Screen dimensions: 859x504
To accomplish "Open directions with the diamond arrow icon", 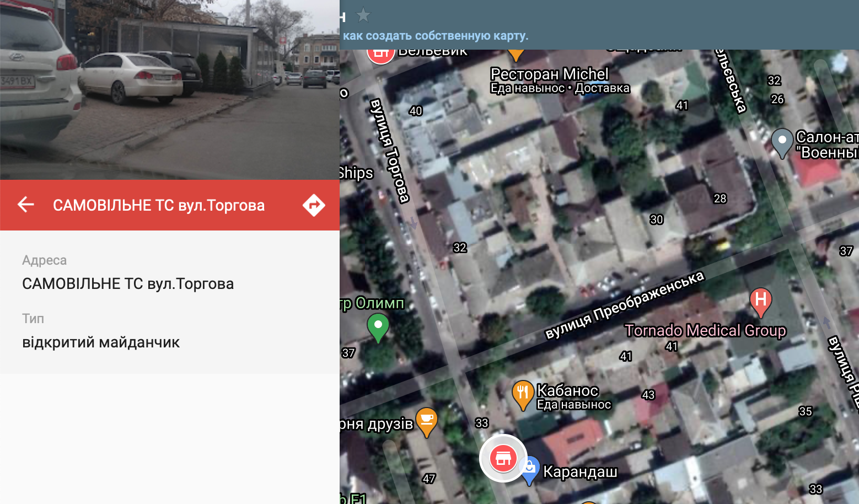I will click(x=314, y=205).
